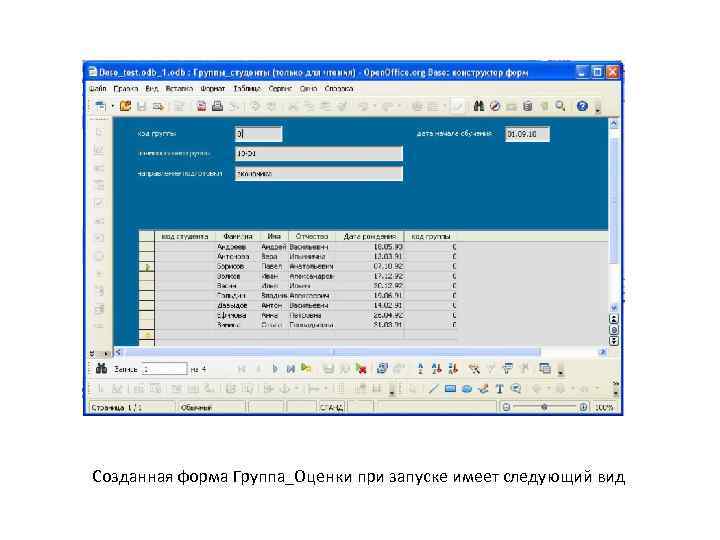The width and height of the screenshot is (720, 540).
Task: Click the Delete Record red-X icon
Action: click(361, 369)
